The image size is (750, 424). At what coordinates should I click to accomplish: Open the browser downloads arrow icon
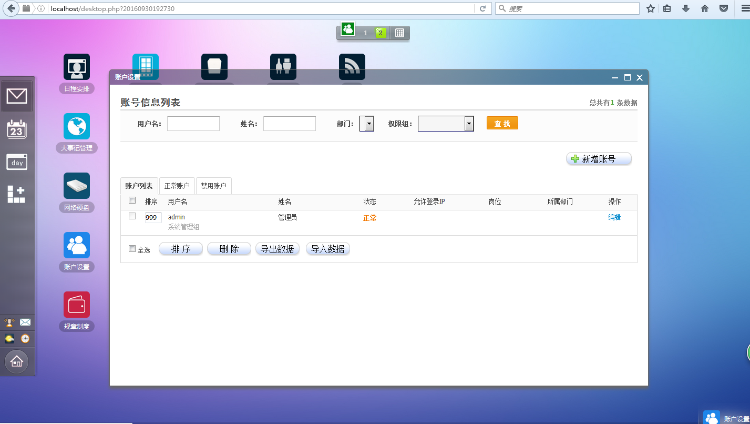686,9
